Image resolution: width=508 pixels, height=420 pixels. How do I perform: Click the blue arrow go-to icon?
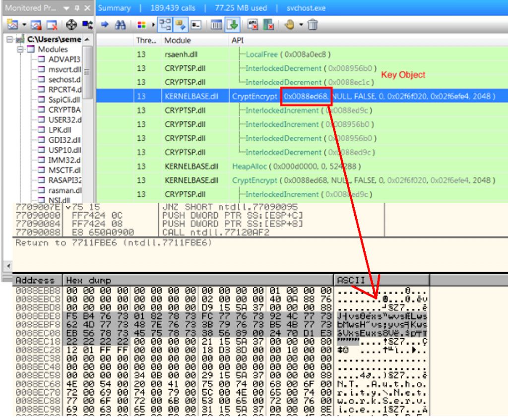(x=105, y=24)
